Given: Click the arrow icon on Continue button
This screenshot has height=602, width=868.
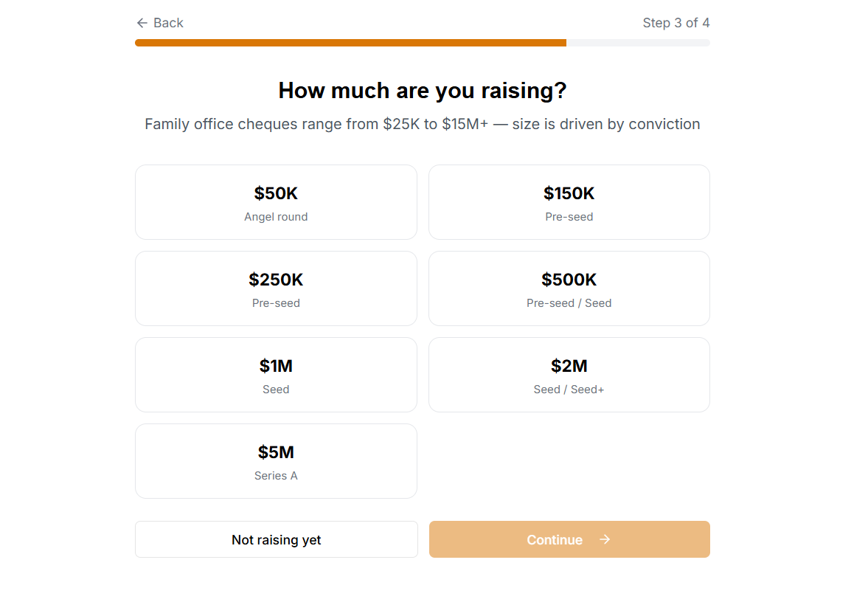Looking at the screenshot, I should [605, 539].
